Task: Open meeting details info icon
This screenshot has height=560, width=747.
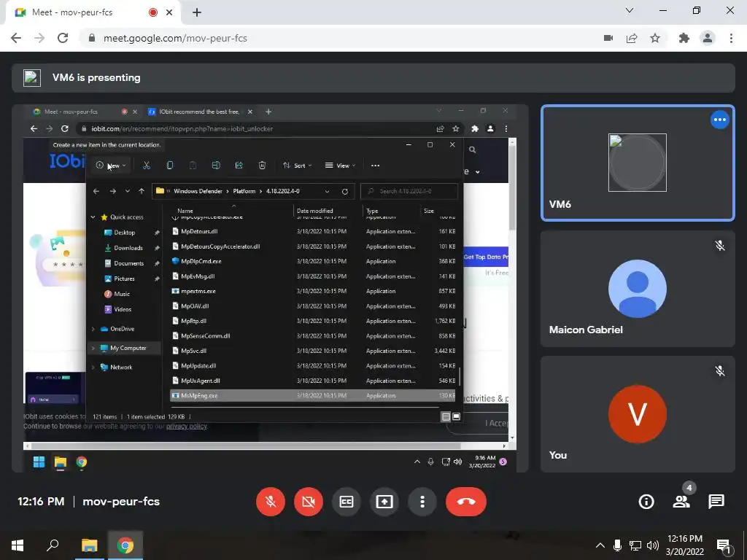Action: [646, 502]
